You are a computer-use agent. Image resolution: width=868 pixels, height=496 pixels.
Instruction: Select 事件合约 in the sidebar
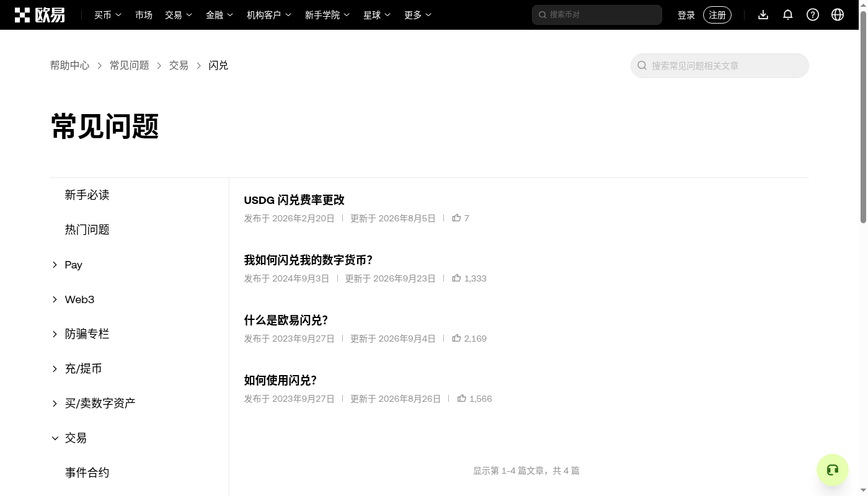(87, 473)
